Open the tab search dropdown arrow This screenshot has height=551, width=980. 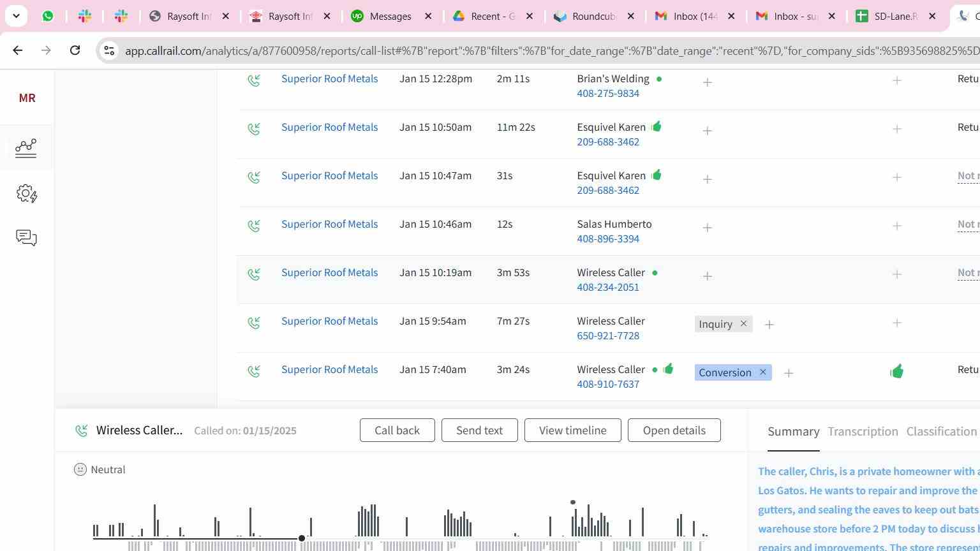pos(16,16)
